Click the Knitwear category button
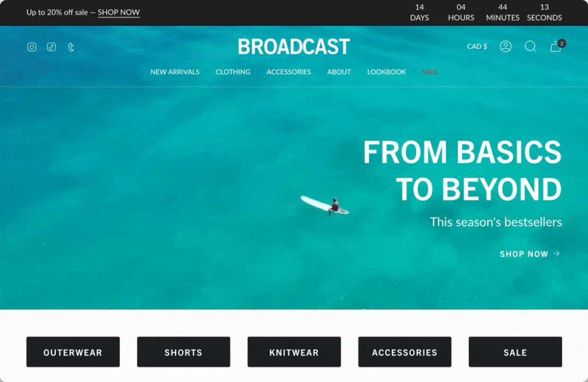Image resolution: width=588 pixels, height=382 pixels. tap(294, 352)
